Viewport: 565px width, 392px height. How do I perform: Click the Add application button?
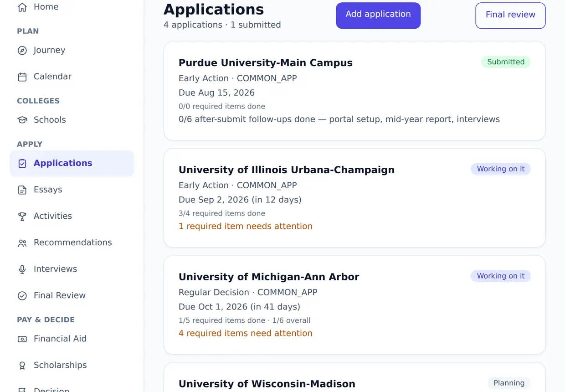[x=378, y=15]
